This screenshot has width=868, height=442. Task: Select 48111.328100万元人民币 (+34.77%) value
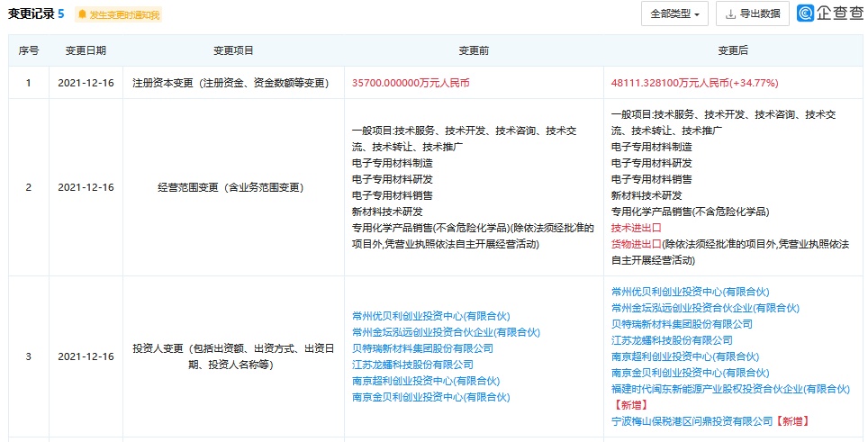pos(695,83)
